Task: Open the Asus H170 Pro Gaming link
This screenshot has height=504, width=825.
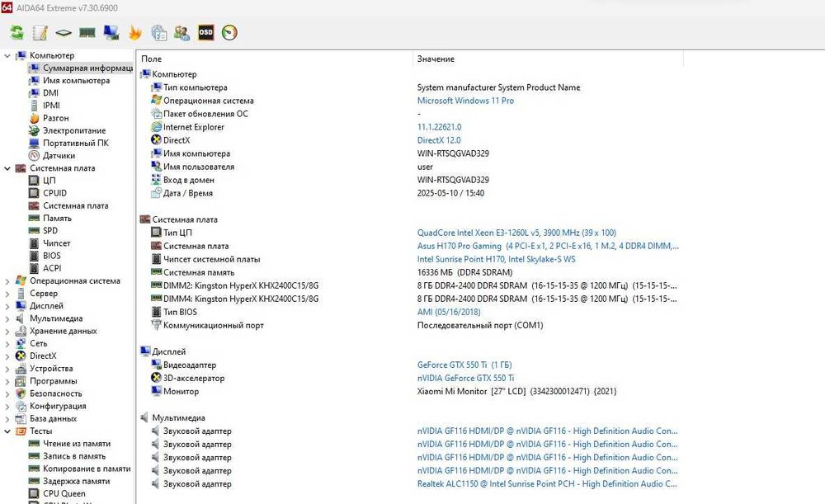Action: tap(548, 246)
